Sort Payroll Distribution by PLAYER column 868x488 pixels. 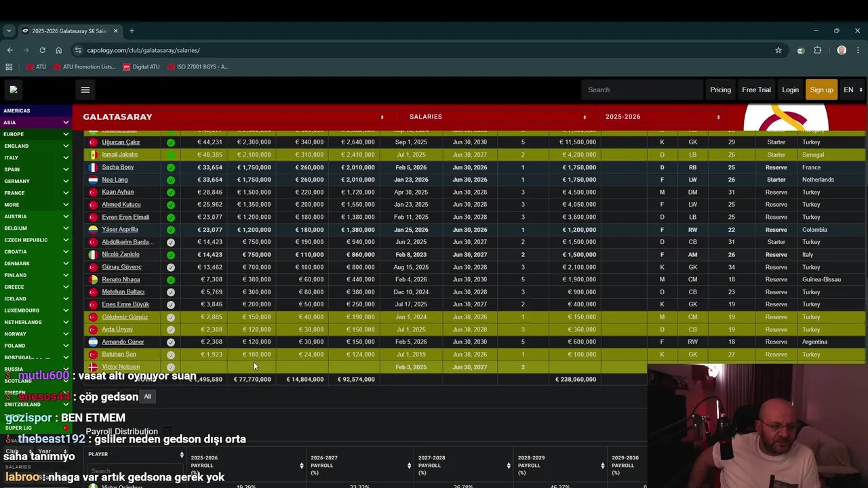(x=136, y=454)
